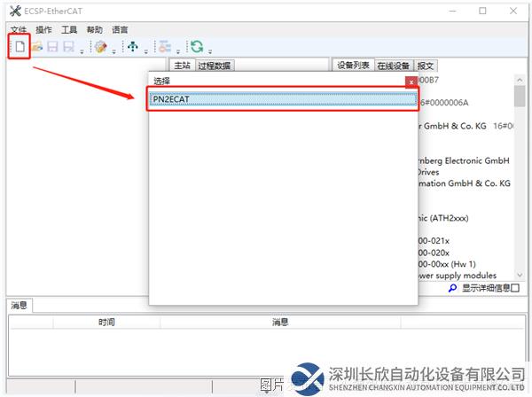This screenshot has height=397, width=532.
Task: Expand the overflow arrow after the topology icon
Action: [x=145, y=50]
